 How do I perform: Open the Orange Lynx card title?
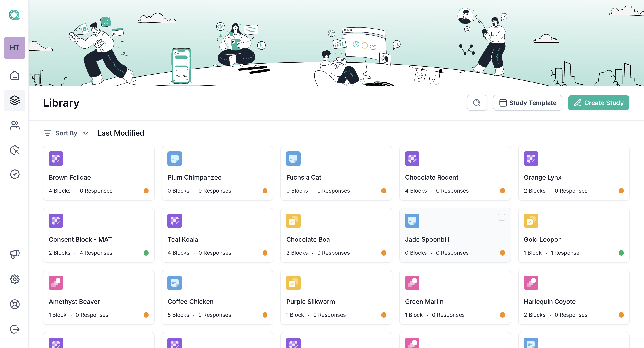pyautogui.click(x=542, y=178)
